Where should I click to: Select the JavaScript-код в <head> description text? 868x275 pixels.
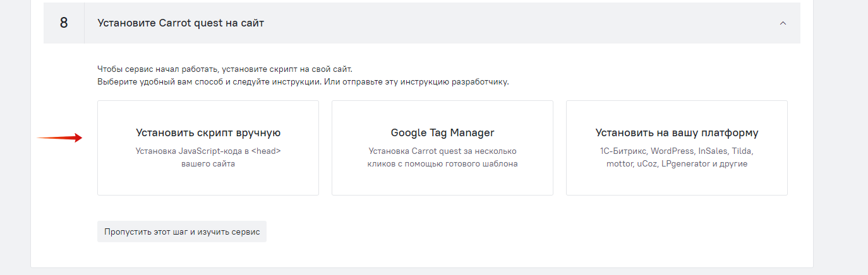pos(208,151)
